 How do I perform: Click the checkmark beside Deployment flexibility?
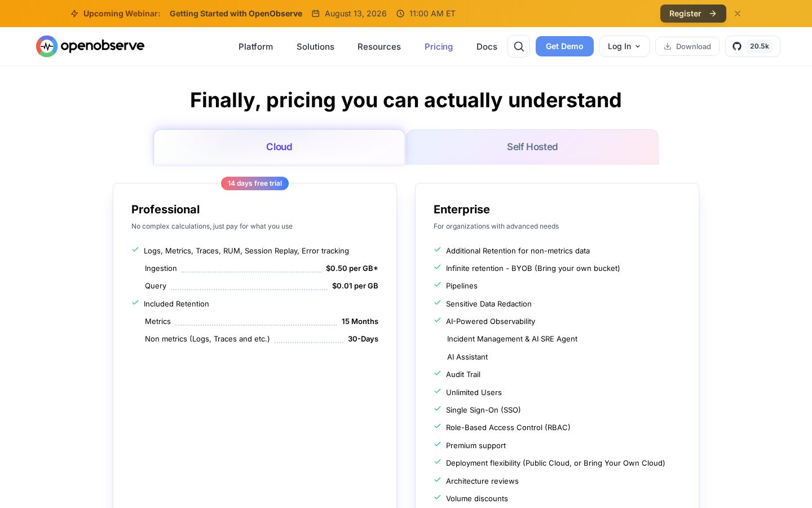[438, 462]
